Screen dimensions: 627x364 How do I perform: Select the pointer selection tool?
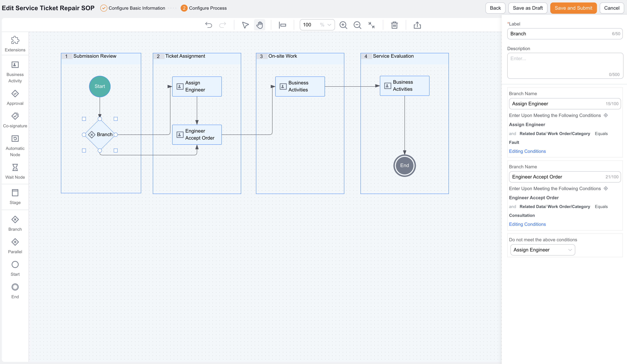(245, 25)
